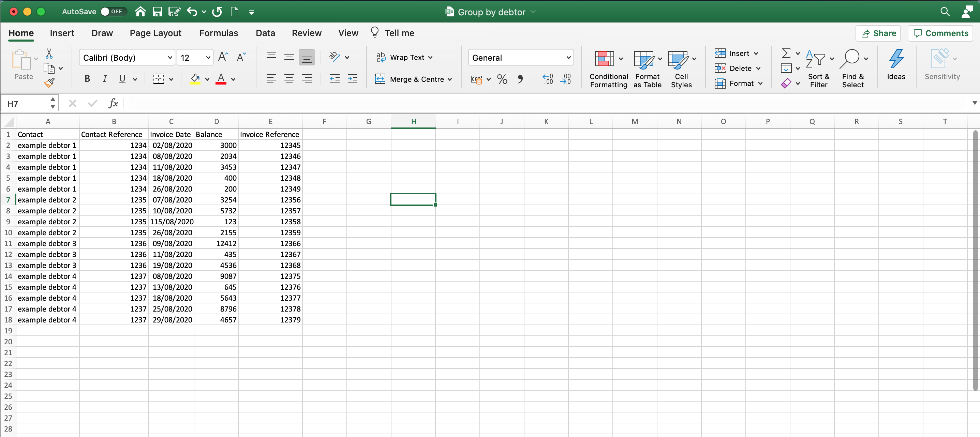Screen dimensions: 980x437
Task: Open the font colour dropdown arrow
Action: 233,79
